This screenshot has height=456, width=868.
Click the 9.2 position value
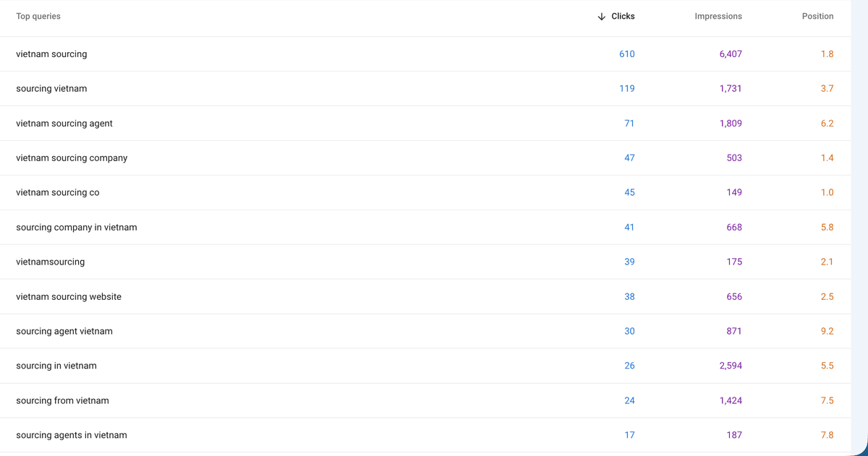827,332
